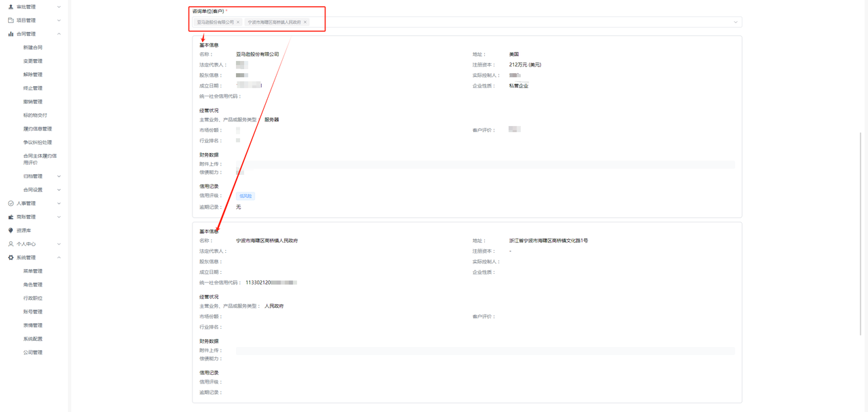868x412 pixels.
Task: Expand the 归档管理 submenu chevron
Action: 59,176
